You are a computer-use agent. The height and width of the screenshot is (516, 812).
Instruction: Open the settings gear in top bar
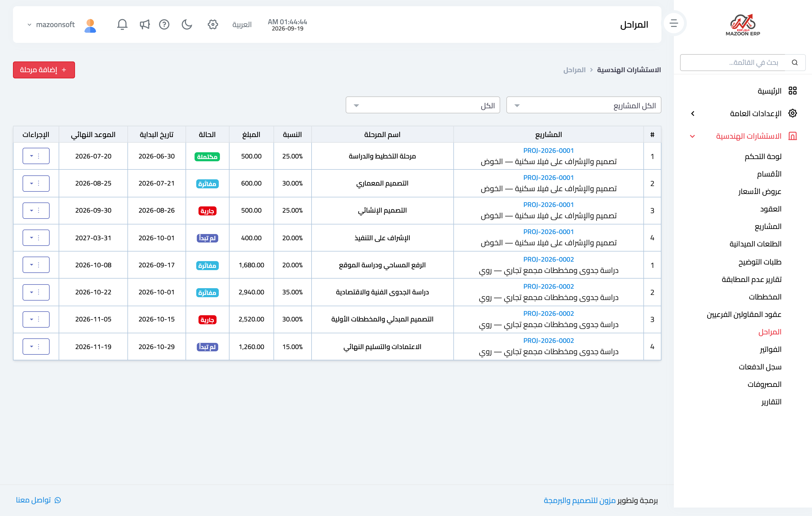point(213,24)
